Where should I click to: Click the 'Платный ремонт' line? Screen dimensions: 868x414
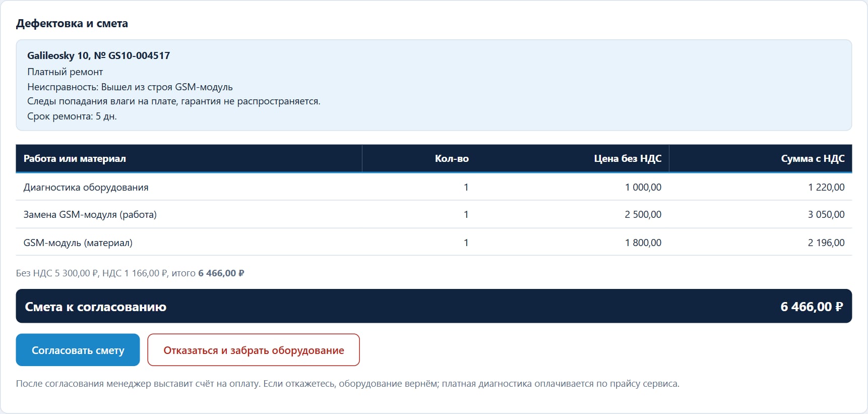coord(65,72)
